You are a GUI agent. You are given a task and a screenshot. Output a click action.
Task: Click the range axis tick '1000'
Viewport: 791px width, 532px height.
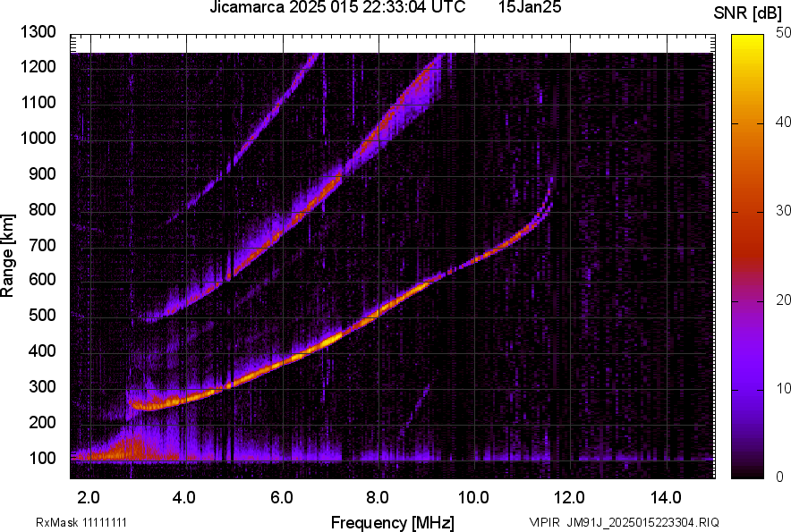(38, 138)
